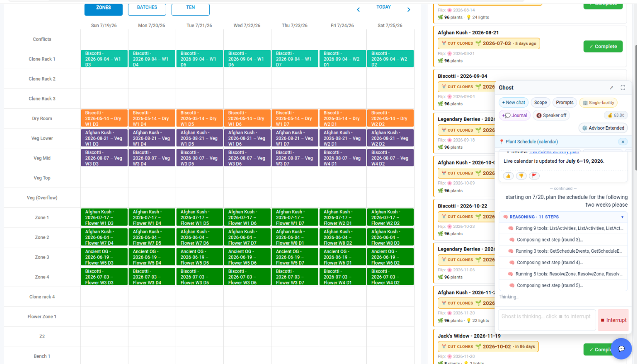Open the Scope options in Ghost
This screenshot has height=364, width=637.
[541, 103]
